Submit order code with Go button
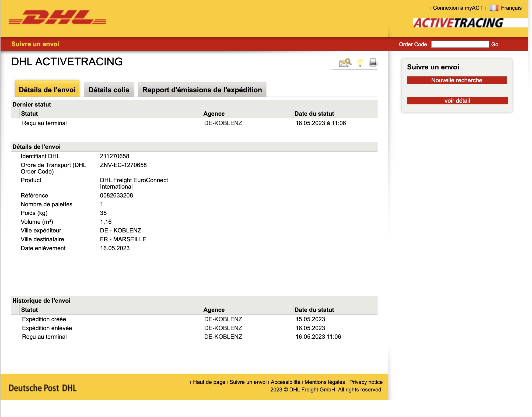The height and width of the screenshot is (417, 532). click(x=495, y=44)
